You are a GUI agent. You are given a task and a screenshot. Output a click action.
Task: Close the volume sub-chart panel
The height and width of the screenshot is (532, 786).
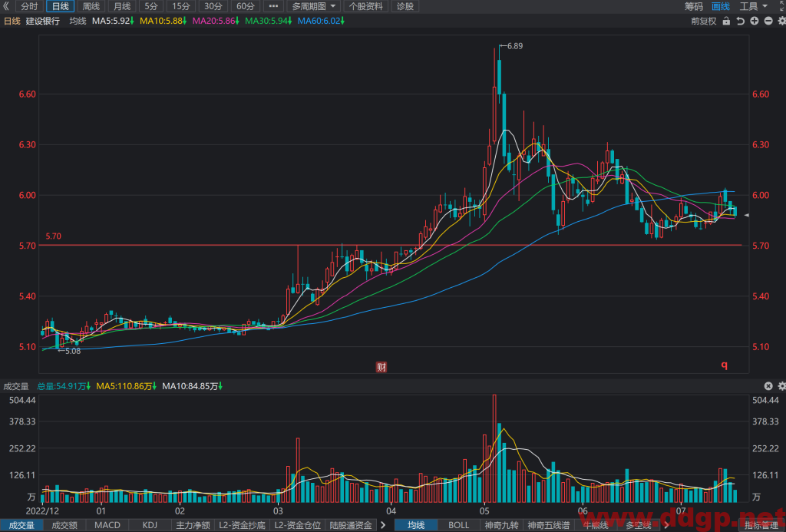click(x=768, y=385)
